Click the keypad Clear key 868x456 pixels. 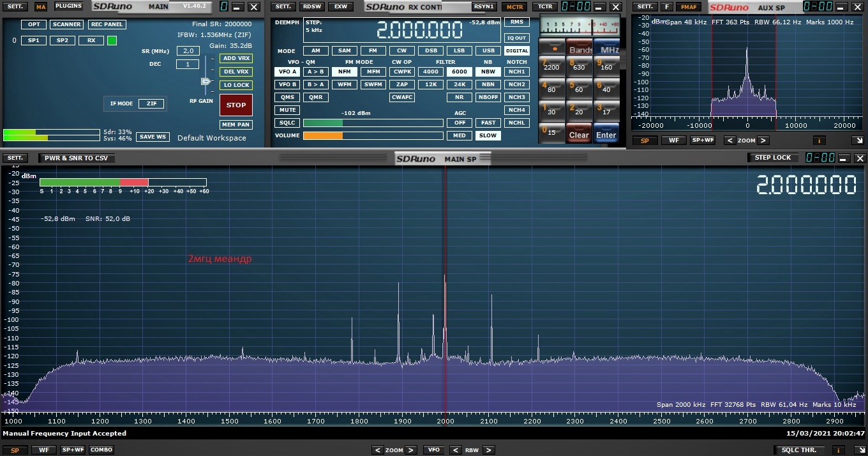[580, 133]
